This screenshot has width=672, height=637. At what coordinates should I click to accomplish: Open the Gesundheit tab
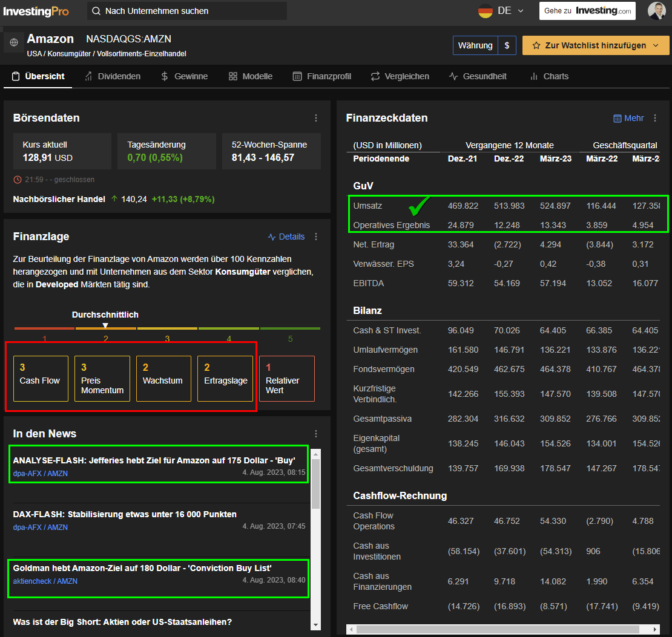(x=478, y=76)
